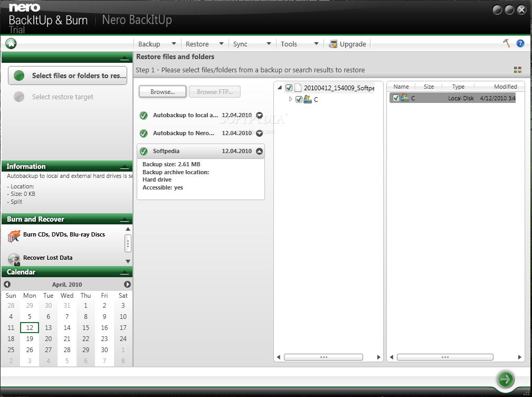The width and height of the screenshot is (532, 397).
Task: Select the "Autobackup to Nero..." entry title
Action: tap(184, 133)
